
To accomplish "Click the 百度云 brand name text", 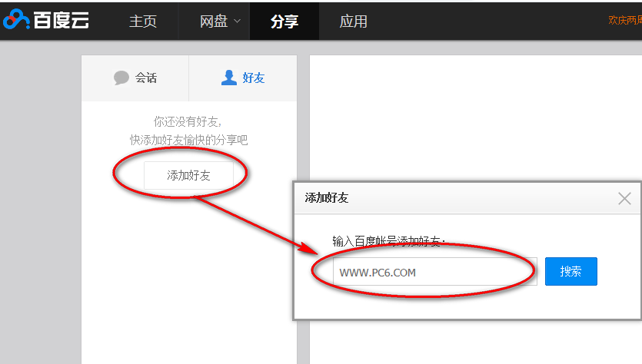I will click(x=62, y=21).
